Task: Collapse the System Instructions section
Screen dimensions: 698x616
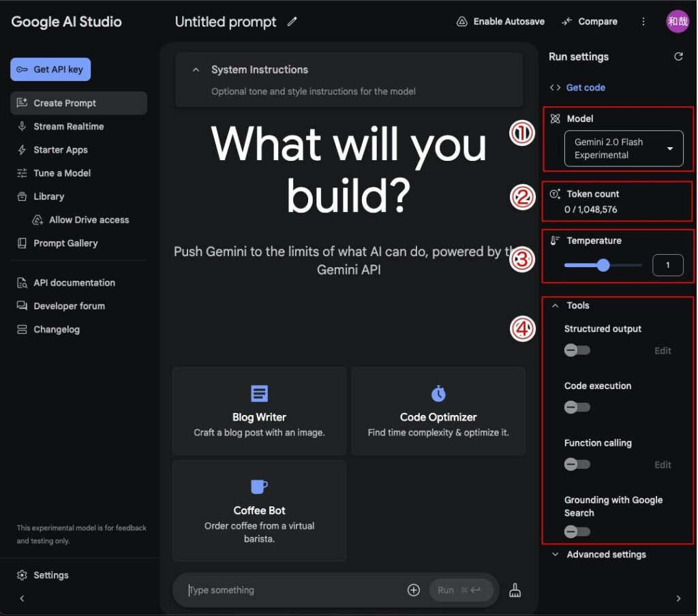Action: [196, 70]
